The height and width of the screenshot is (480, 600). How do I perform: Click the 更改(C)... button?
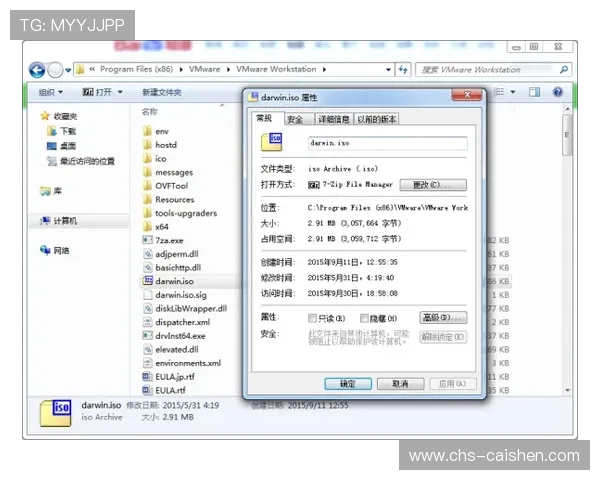(x=433, y=185)
